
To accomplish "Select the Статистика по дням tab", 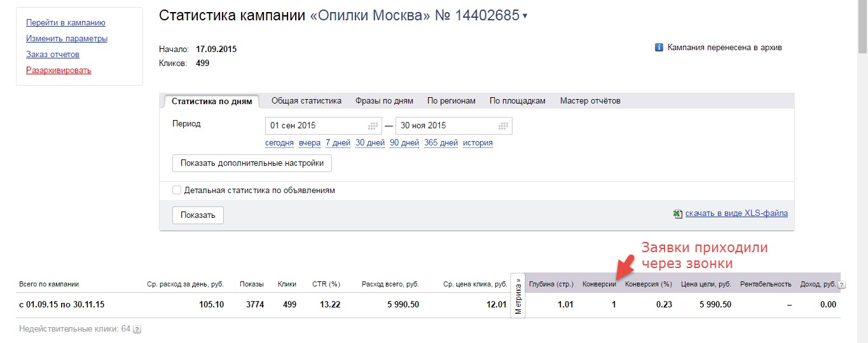I will point(212,101).
